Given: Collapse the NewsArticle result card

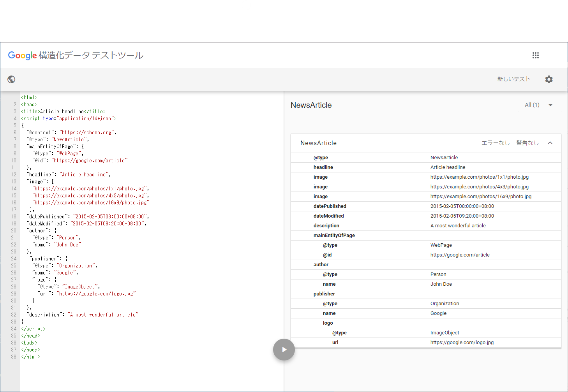Looking at the screenshot, I should click(x=550, y=143).
